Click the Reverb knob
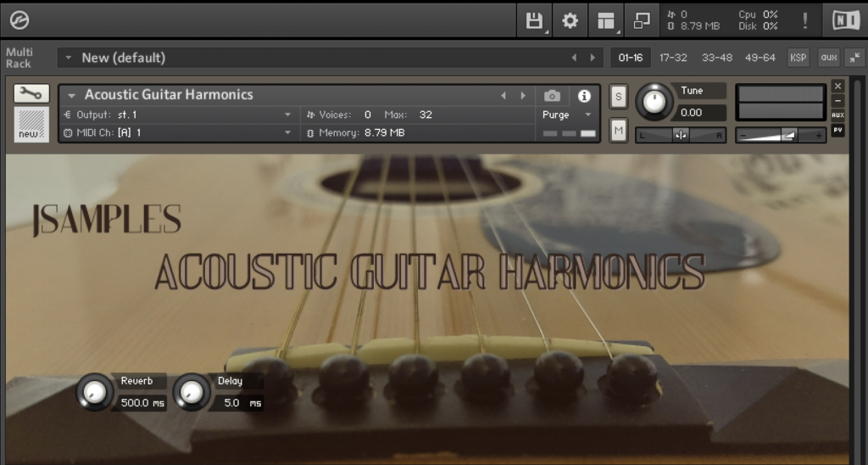The height and width of the screenshot is (465, 868). (x=95, y=392)
